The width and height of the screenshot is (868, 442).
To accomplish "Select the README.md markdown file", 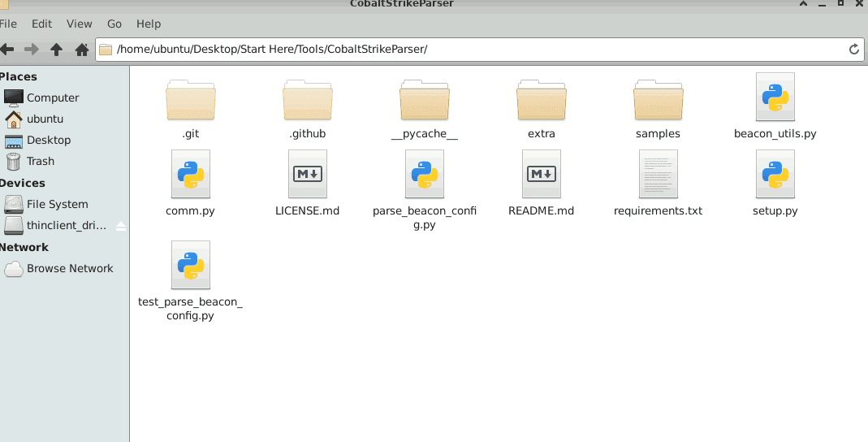I will 542,183.
